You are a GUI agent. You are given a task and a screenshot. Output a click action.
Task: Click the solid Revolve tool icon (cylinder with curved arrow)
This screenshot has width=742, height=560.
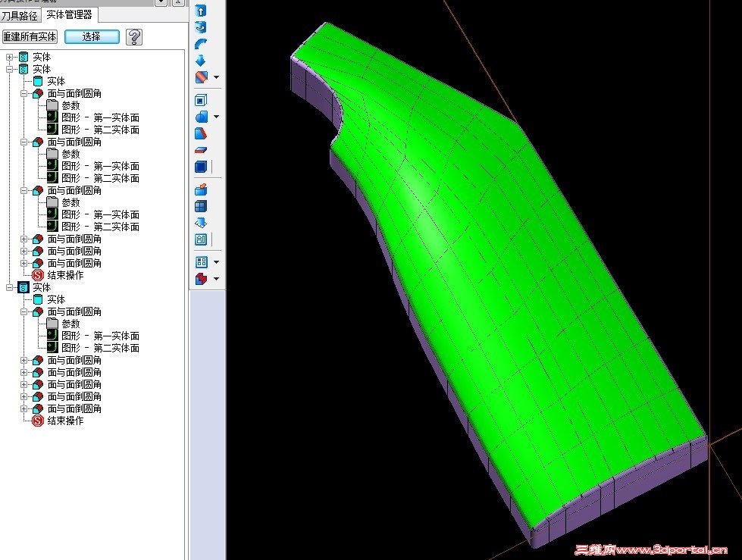tap(201, 27)
